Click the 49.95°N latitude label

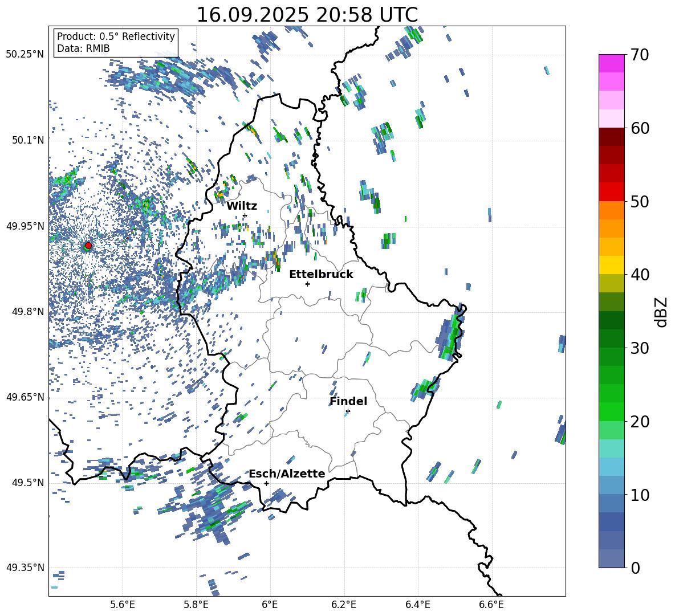(x=25, y=226)
